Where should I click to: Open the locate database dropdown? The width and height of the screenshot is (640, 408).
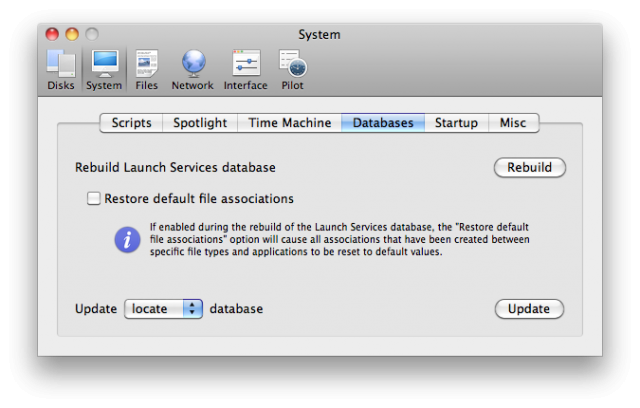click(164, 309)
